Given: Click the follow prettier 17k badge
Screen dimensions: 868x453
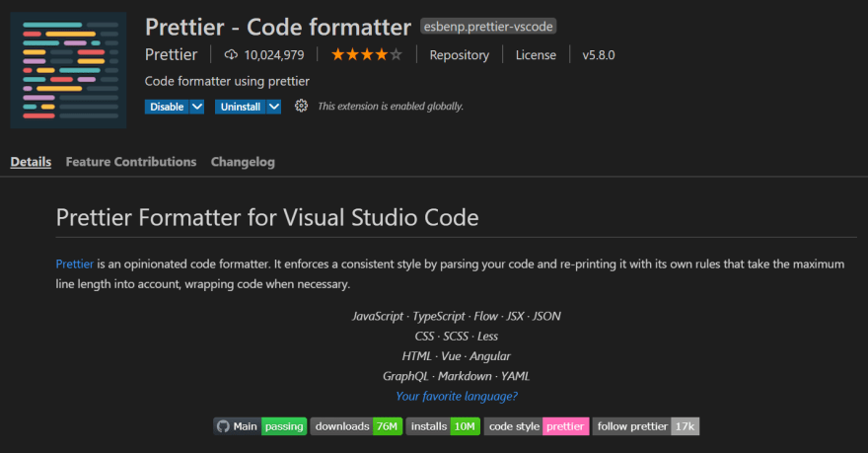Looking at the screenshot, I should (646, 426).
